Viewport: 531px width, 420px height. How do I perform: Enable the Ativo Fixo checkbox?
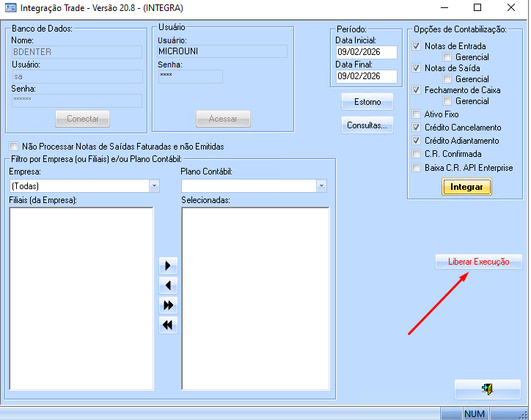click(417, 114)
